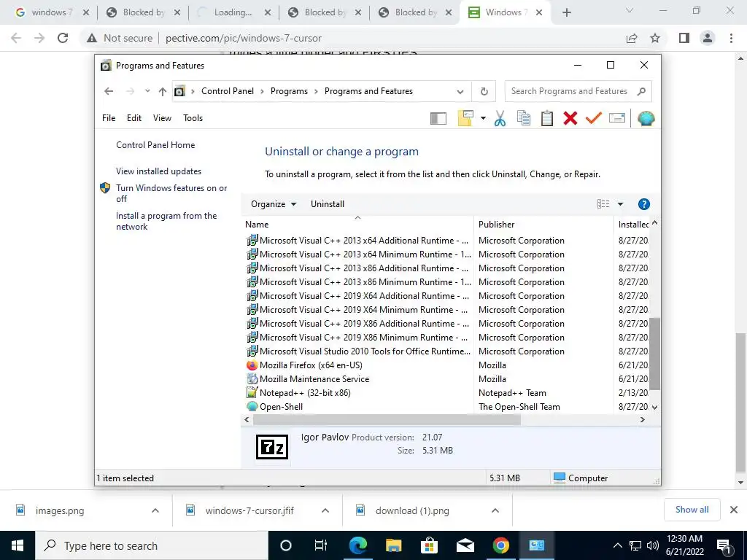Click the Uninstall button

tap(328, 204)
